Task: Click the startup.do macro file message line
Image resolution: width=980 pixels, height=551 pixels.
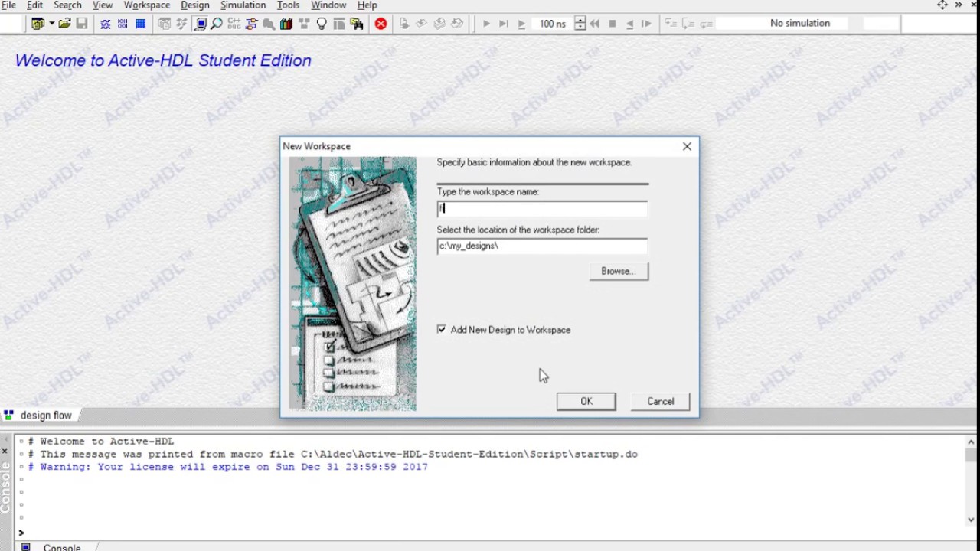Action: [x=333, y=454]
